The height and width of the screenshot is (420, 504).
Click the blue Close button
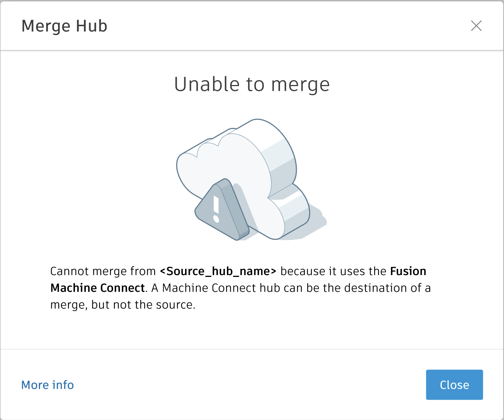(x=454, y=385)
